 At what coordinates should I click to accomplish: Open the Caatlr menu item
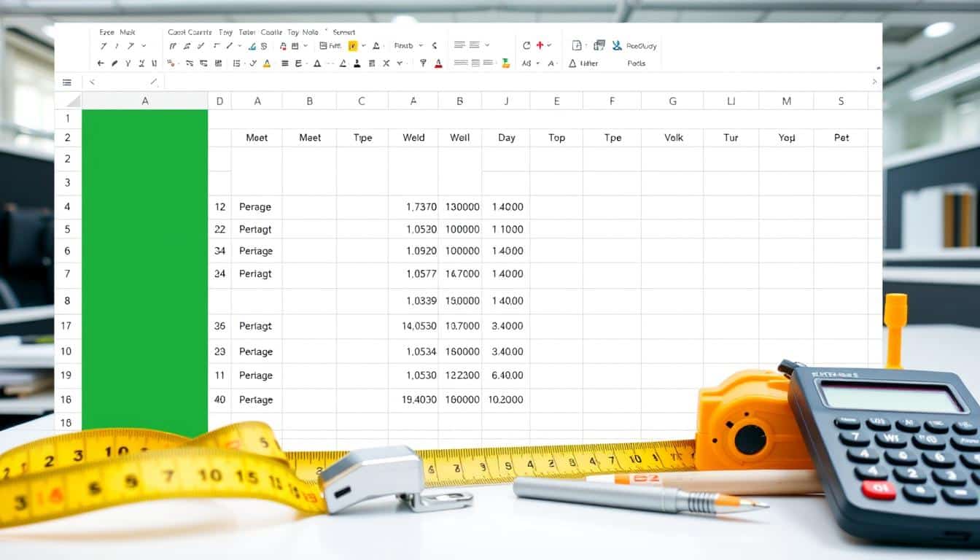(x=271, y=32)
